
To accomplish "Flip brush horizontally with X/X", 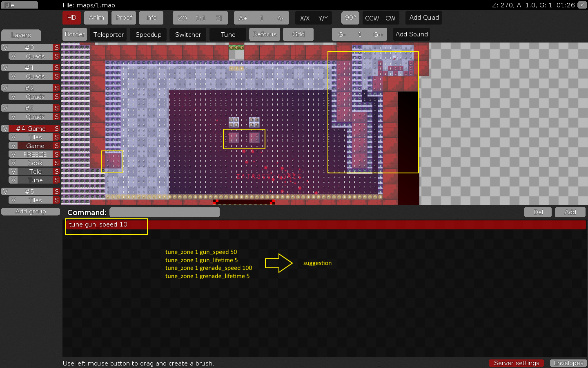I will pyautogui.click(x=305, y=18).
